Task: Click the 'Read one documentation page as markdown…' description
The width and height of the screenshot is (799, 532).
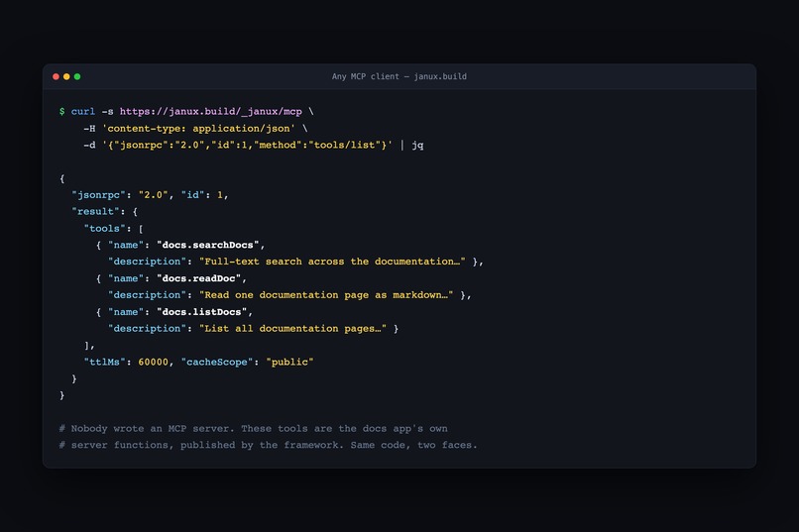Action: (326, 295)
